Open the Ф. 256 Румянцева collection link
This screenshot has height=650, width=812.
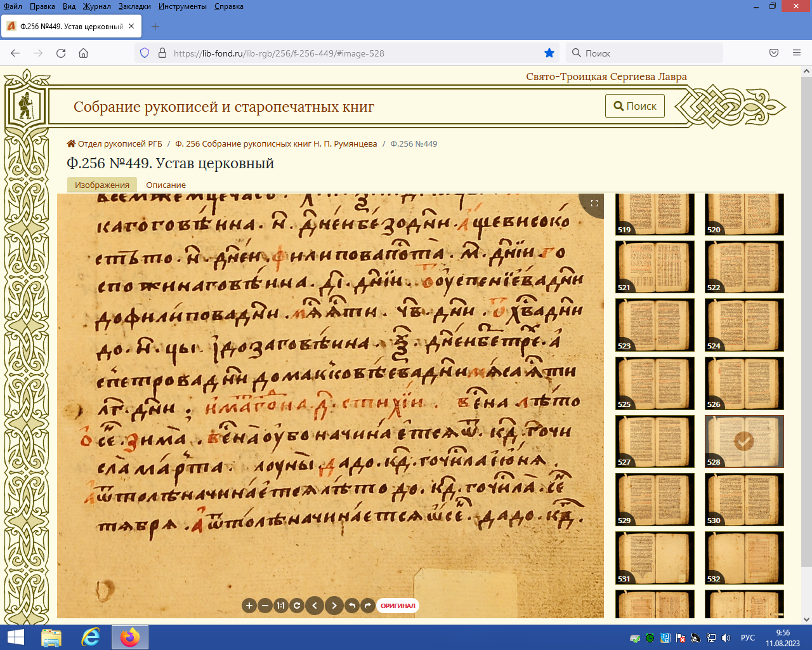point(276,144)
